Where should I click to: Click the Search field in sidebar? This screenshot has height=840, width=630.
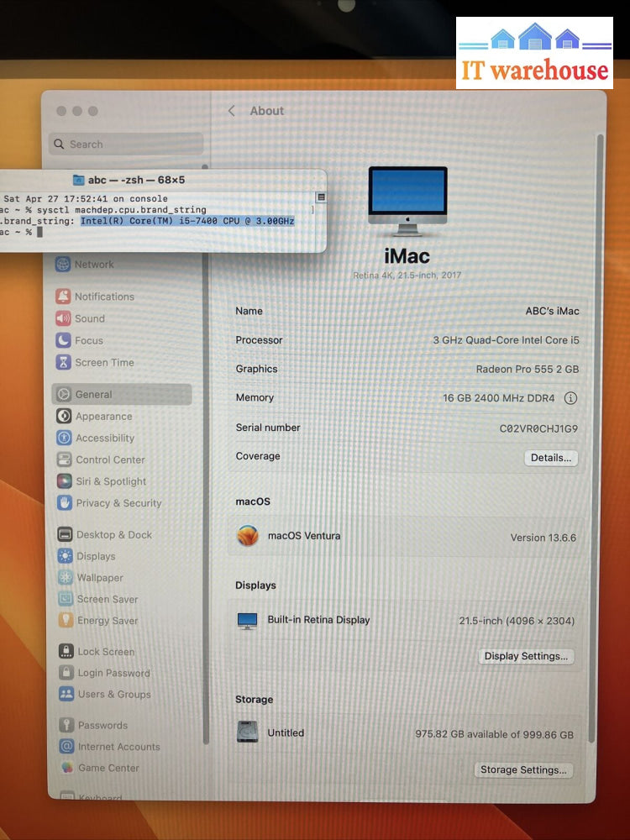coord(126,144)
